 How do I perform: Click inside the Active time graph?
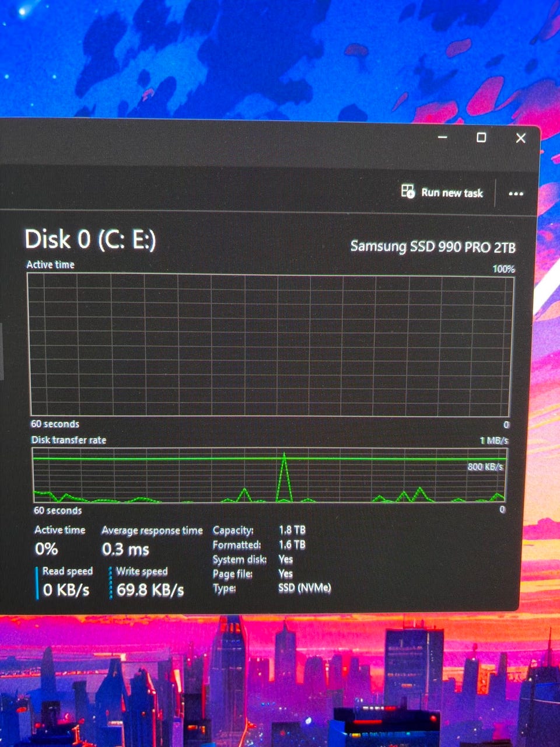[271, 345]
